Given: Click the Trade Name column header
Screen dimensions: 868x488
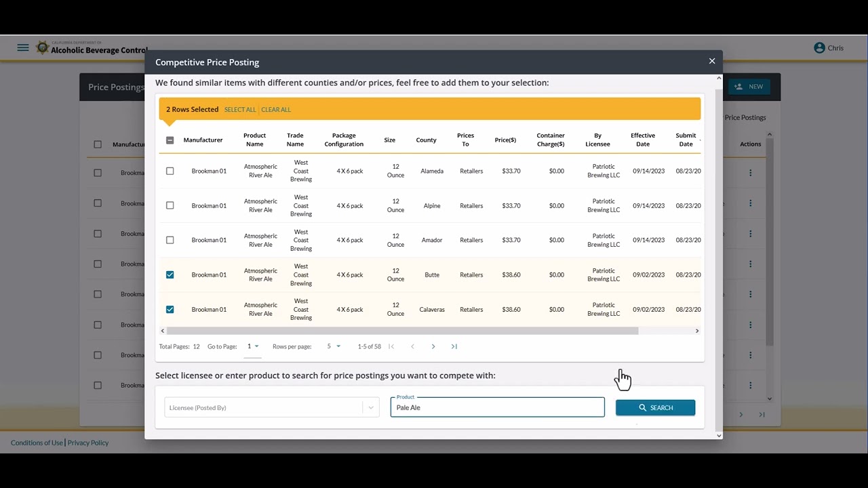Looking at the screenshot, I should 295,140.
